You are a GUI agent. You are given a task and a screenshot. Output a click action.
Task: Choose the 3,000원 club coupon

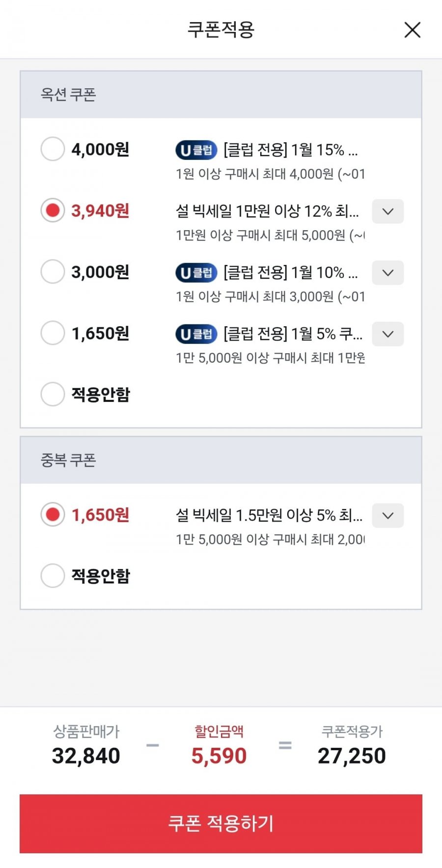(53, 272)
